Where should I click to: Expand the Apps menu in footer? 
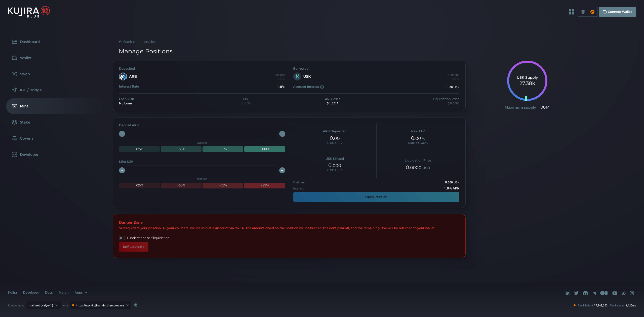(x=81, y=293)
